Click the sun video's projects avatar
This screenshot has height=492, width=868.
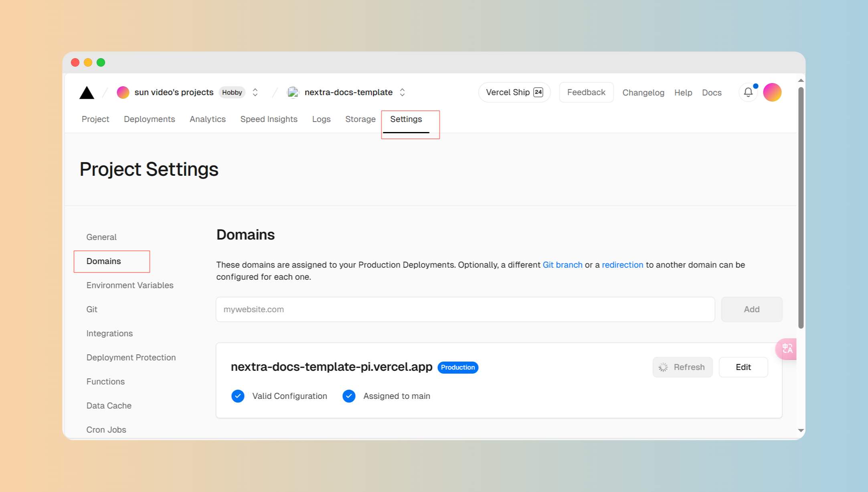pyautogui.click(x=123, y=92)
